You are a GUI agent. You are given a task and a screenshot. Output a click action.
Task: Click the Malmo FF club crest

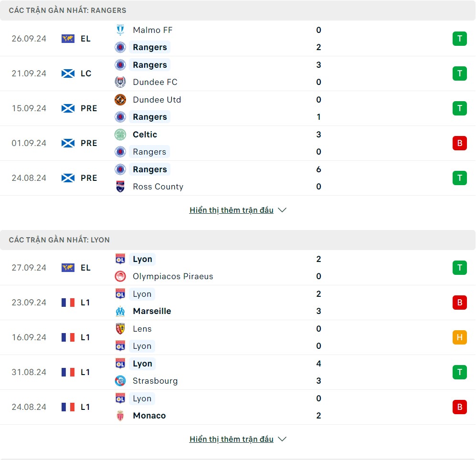120,30
